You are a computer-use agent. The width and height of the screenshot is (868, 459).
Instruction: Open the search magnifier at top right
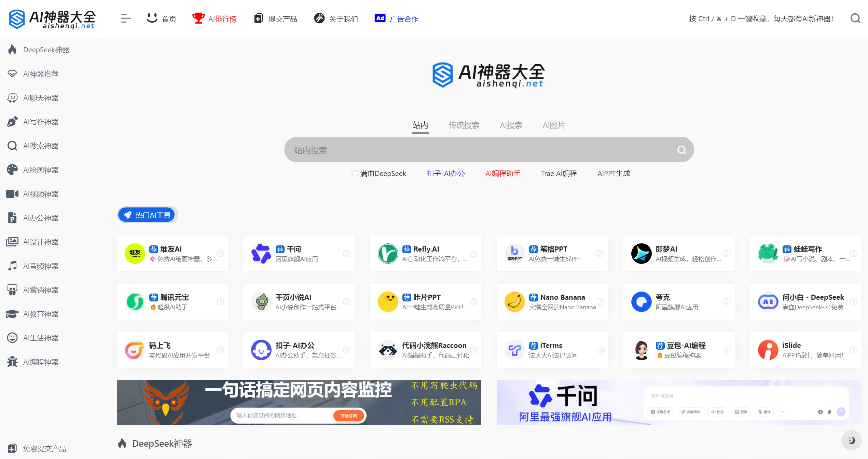tap(855, 18)
